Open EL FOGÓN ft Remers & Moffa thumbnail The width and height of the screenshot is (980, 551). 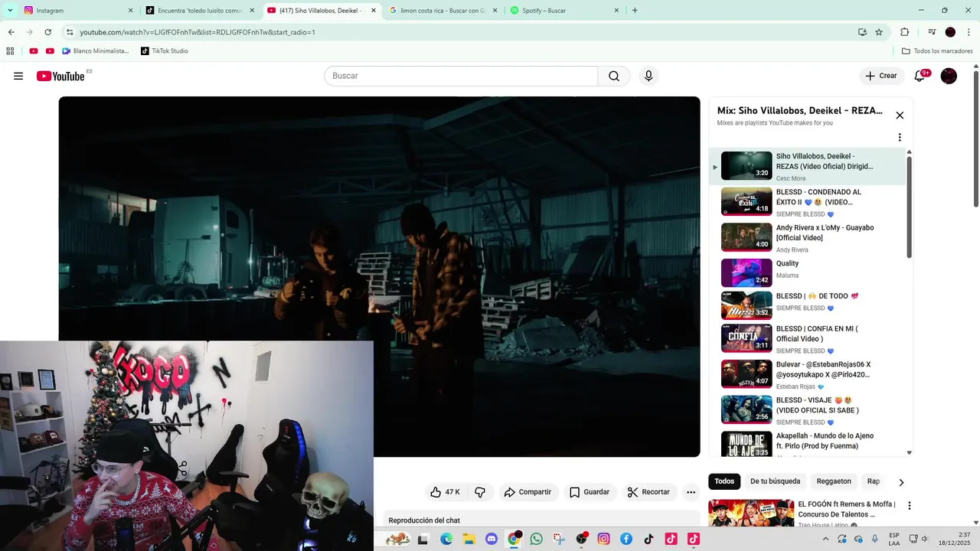pos(751,513)
